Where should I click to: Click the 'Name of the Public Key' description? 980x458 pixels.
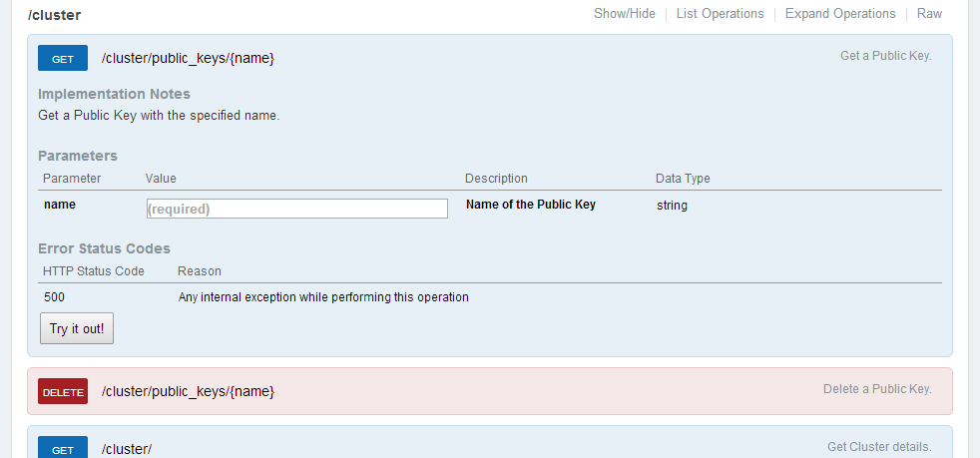coord(531,205)
